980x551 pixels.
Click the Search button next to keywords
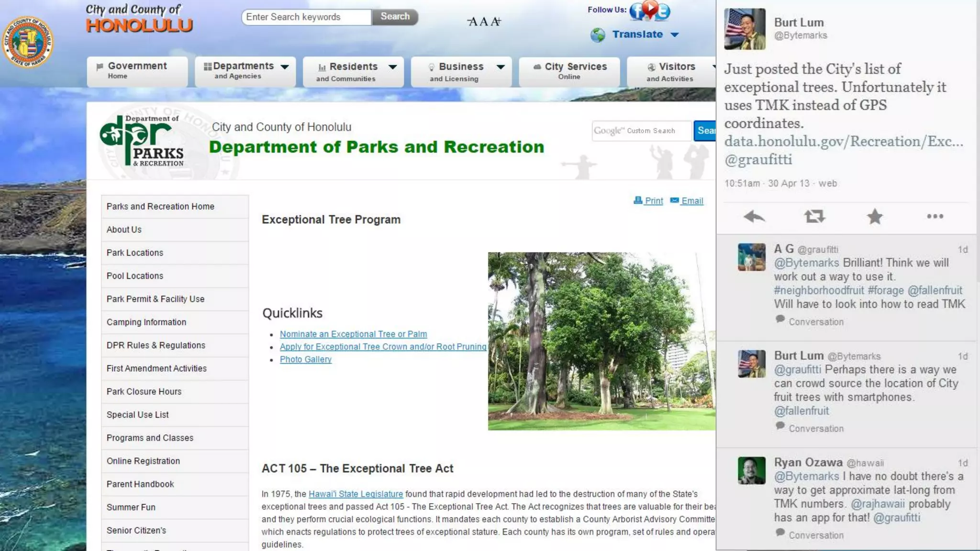395,17
